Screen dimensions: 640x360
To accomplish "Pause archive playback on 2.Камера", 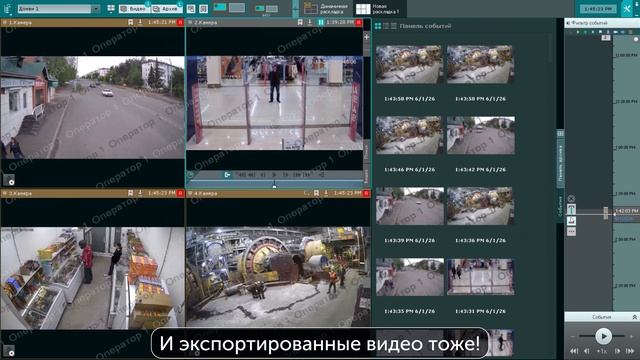I will 321,22.
